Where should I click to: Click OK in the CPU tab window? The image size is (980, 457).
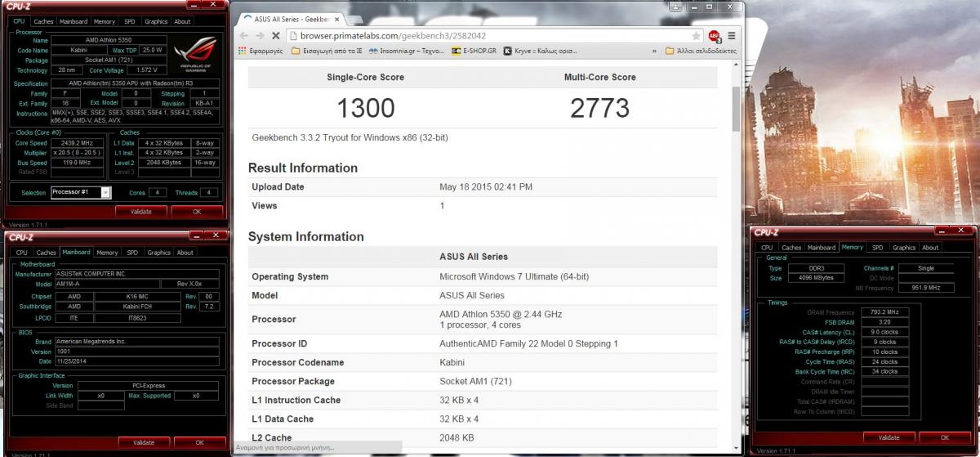point(197,211)
